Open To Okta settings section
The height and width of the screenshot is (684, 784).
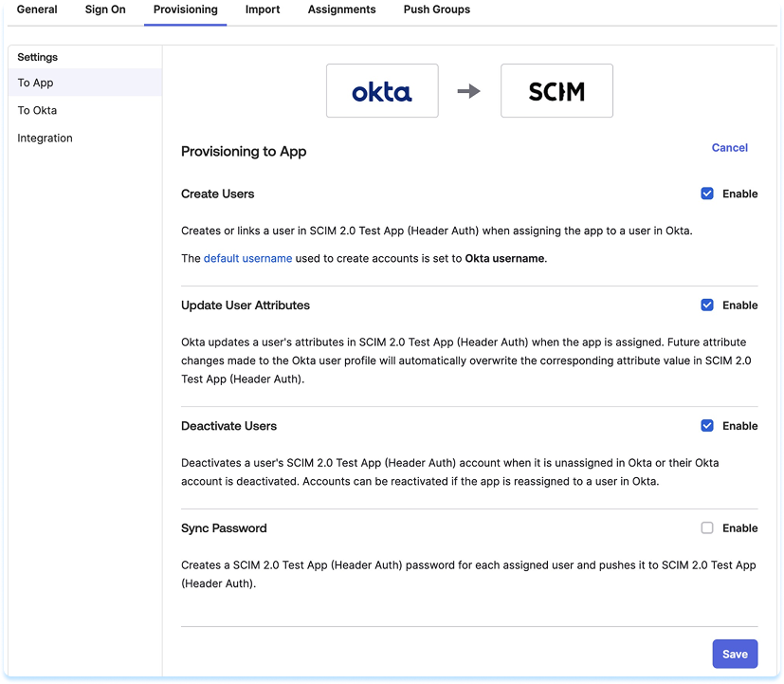[37, 110]
